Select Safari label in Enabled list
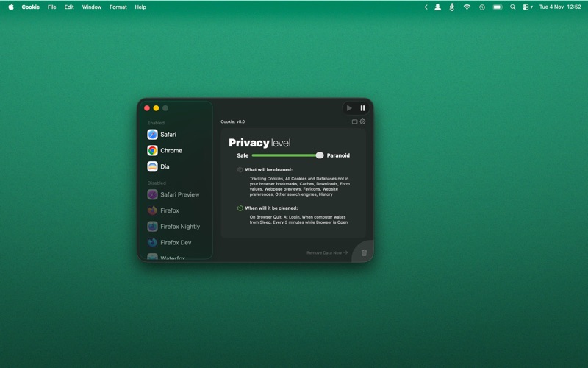This screenshot has width=588, height=368. point(168,135)
